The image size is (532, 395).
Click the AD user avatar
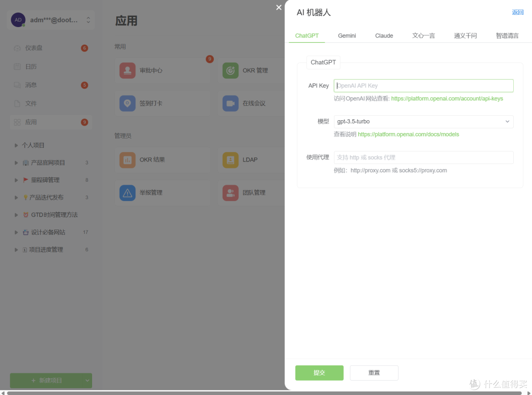18,20
